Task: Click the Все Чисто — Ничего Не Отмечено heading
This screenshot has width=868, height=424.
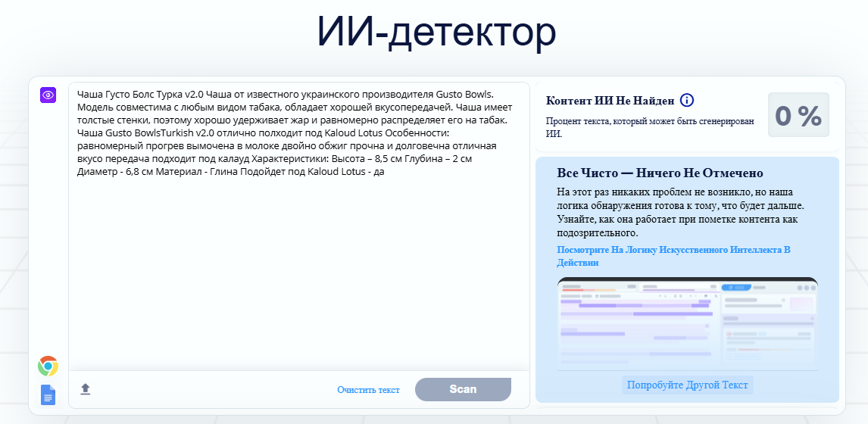Action: [660, 173]
